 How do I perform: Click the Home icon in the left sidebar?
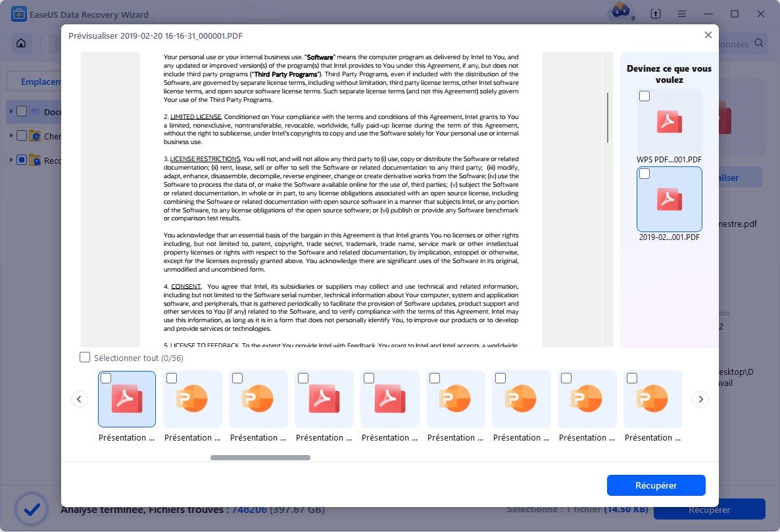tap(20, 42)
